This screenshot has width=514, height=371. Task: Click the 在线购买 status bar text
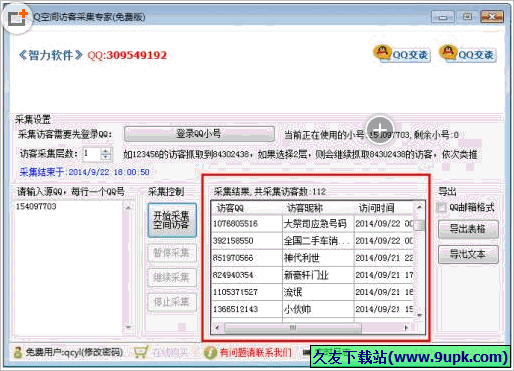[170, 352]
